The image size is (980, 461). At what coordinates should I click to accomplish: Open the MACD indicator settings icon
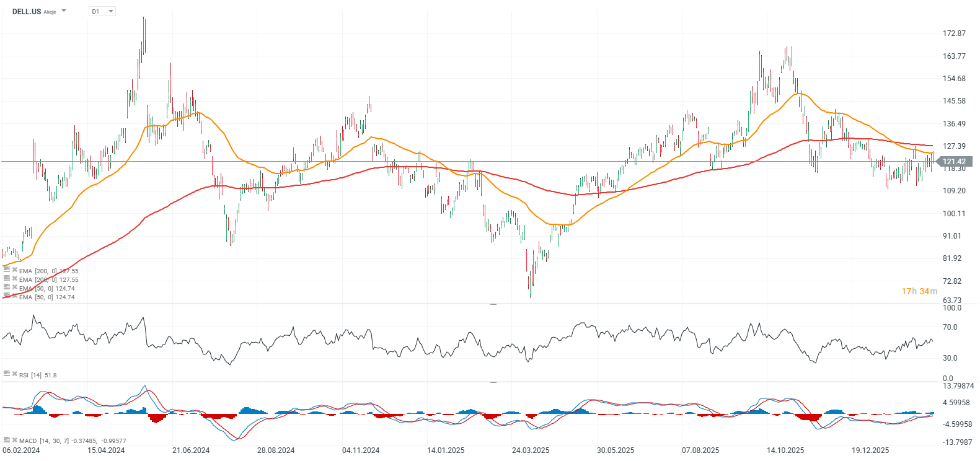7,440
